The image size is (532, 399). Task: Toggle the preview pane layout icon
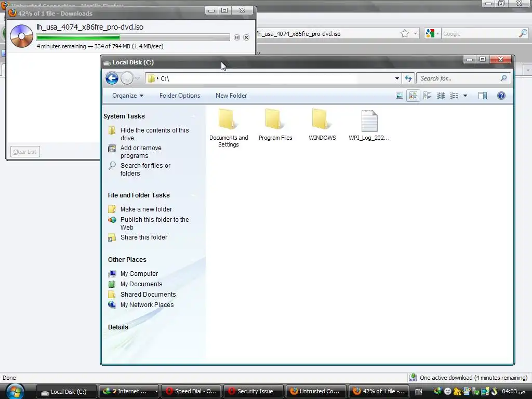(x=483, y=96)
